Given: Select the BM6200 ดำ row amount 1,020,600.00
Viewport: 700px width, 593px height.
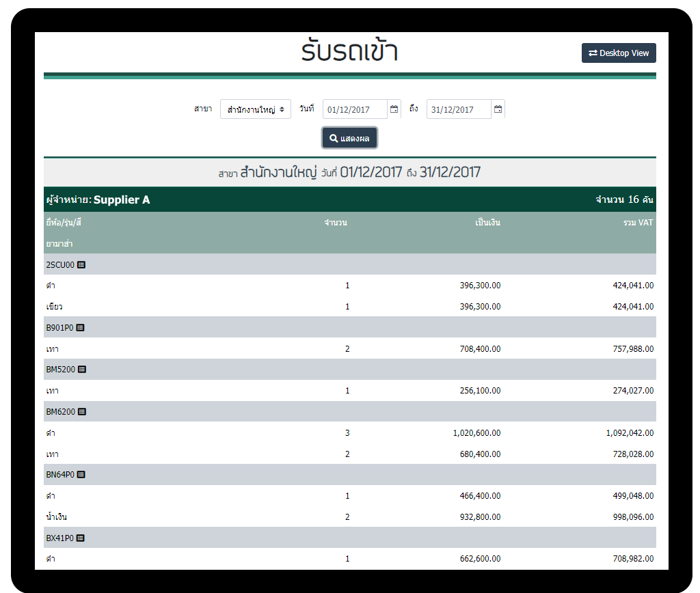Looking at the screenshot, I should pyautogui.click(x=476, y=433).
